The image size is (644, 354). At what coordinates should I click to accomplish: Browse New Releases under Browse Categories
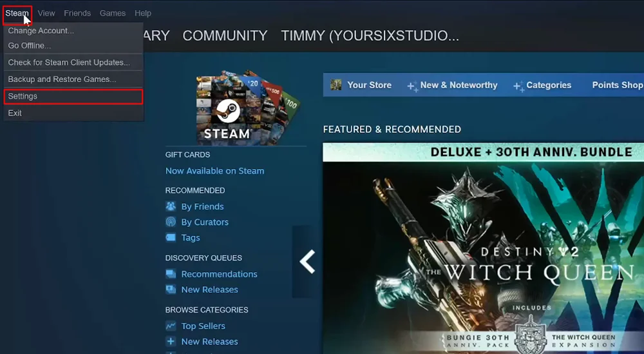point(209,342)
